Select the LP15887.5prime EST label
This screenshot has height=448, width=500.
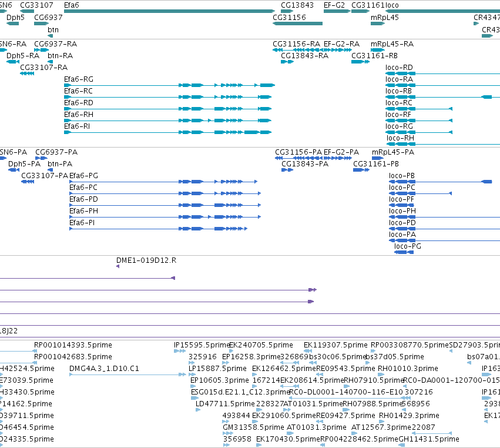pos(217,368)
